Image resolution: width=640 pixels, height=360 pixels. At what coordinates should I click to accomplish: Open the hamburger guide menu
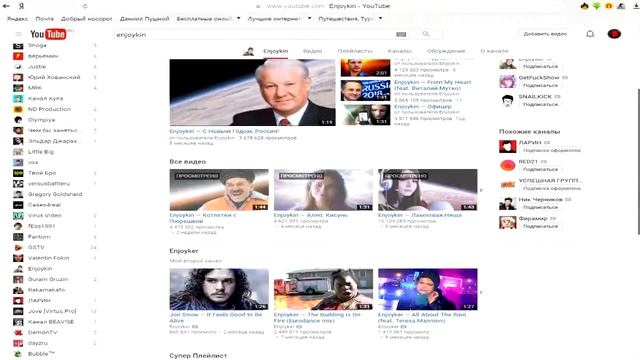[18, 34]
